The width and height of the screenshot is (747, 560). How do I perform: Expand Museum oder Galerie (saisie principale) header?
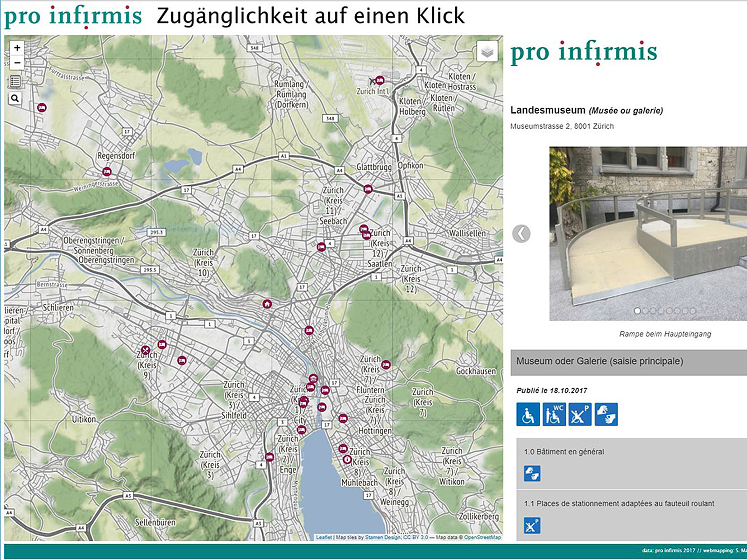point(628,362)
